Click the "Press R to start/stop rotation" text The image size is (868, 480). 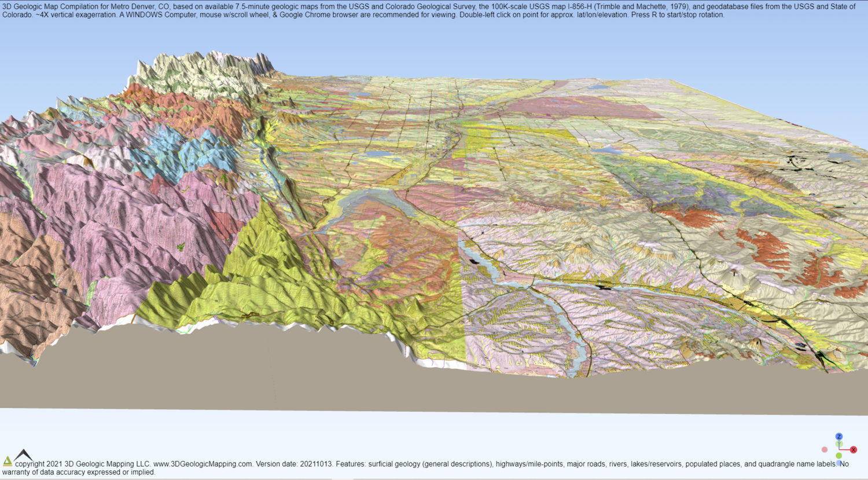(676, 14)
